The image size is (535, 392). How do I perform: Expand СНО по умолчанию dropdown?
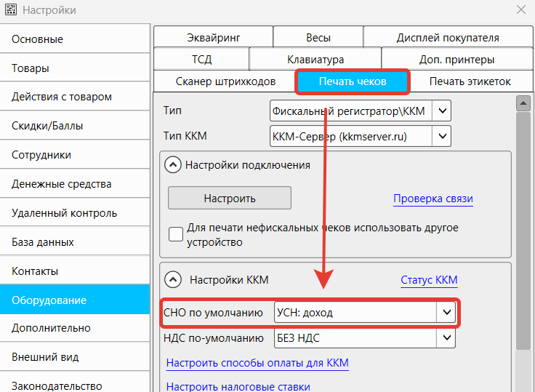click(446, 313)
